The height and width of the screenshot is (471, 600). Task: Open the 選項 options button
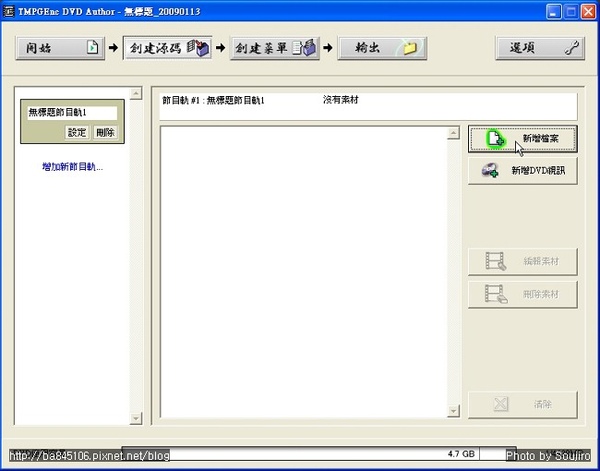(540, 48)
